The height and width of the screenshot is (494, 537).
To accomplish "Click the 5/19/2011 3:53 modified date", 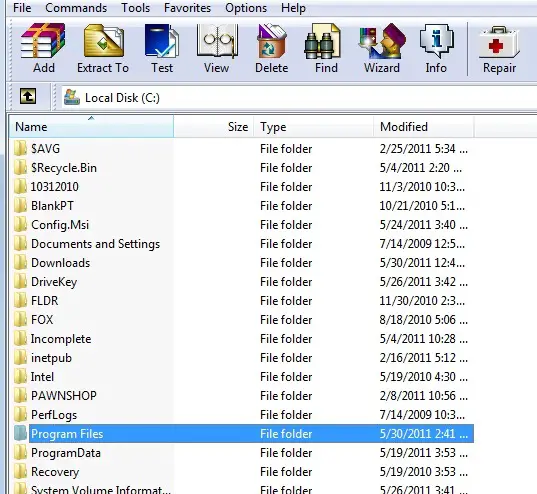I will click(x=423, y=453).
